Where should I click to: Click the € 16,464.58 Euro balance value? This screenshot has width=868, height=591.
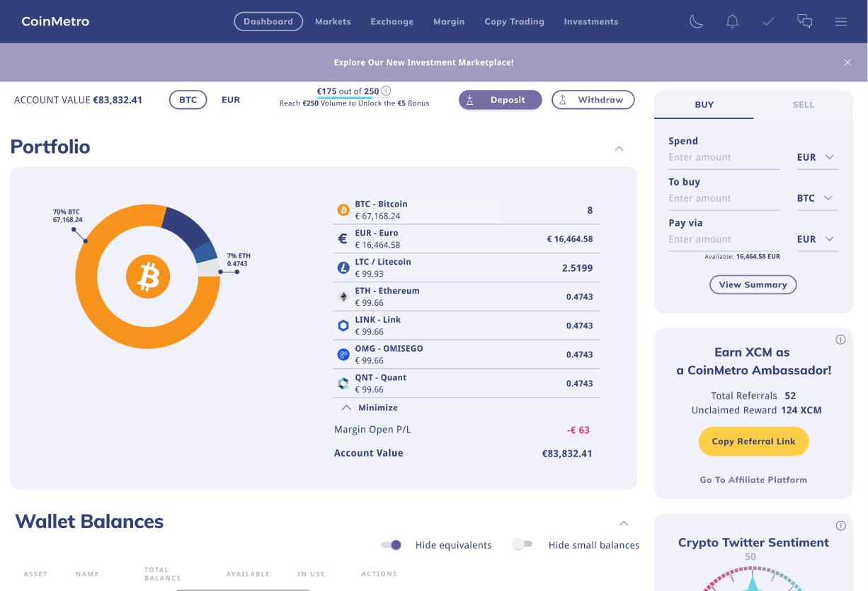[570, 239]
